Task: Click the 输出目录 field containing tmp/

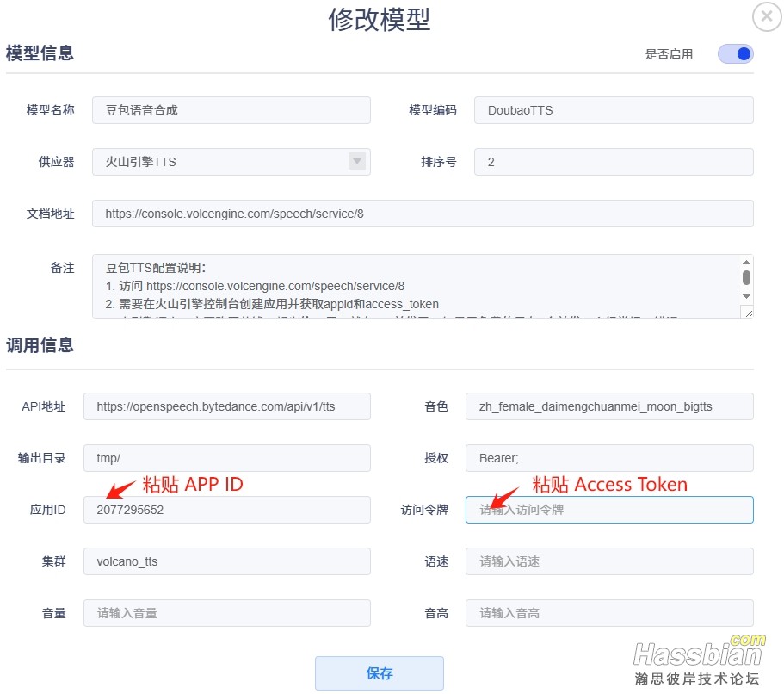Action: [227, 458]
